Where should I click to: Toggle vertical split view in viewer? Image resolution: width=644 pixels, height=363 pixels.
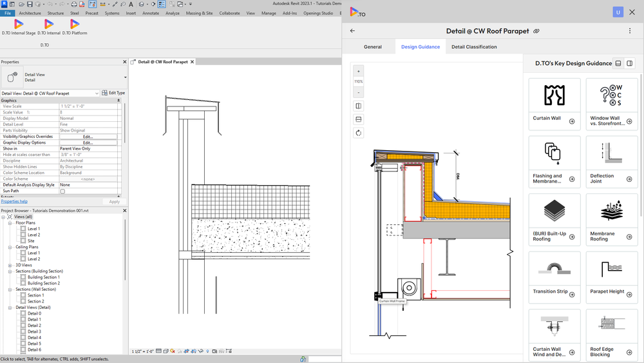359,106
